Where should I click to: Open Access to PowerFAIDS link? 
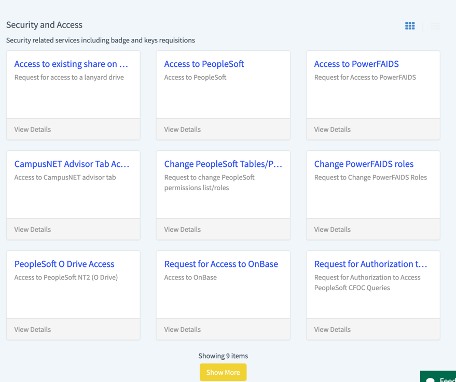[x=356, y=64]
